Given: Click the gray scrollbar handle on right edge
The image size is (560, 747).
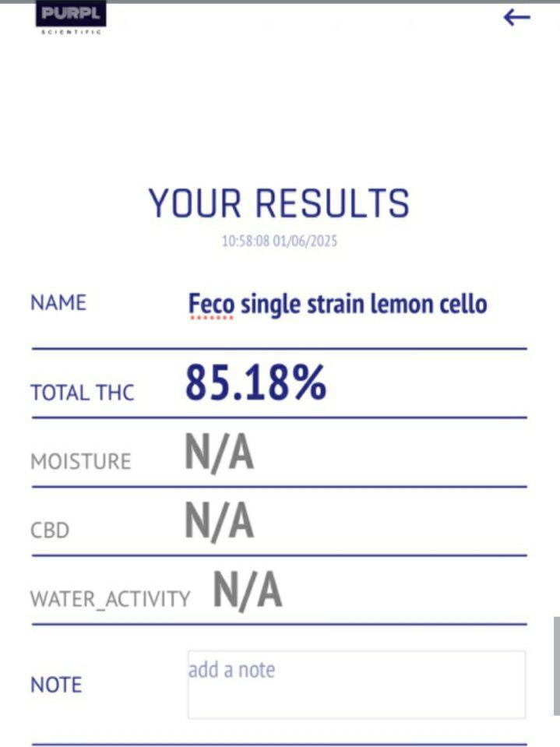Looking at the screenshot, I should (x=556, y=665).
